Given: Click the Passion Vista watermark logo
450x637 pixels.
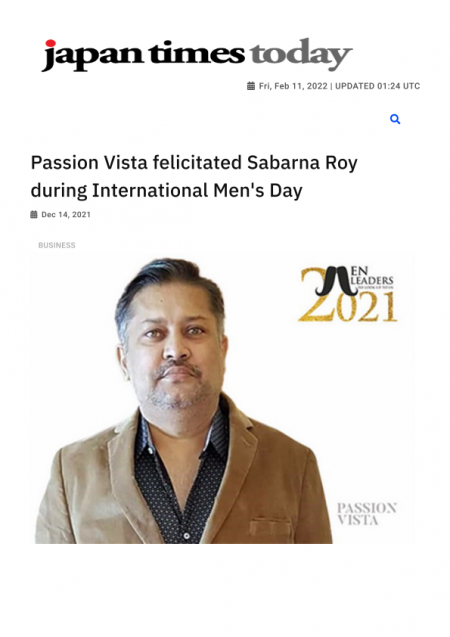Looking at the screenshot, I should pos(366,514).
